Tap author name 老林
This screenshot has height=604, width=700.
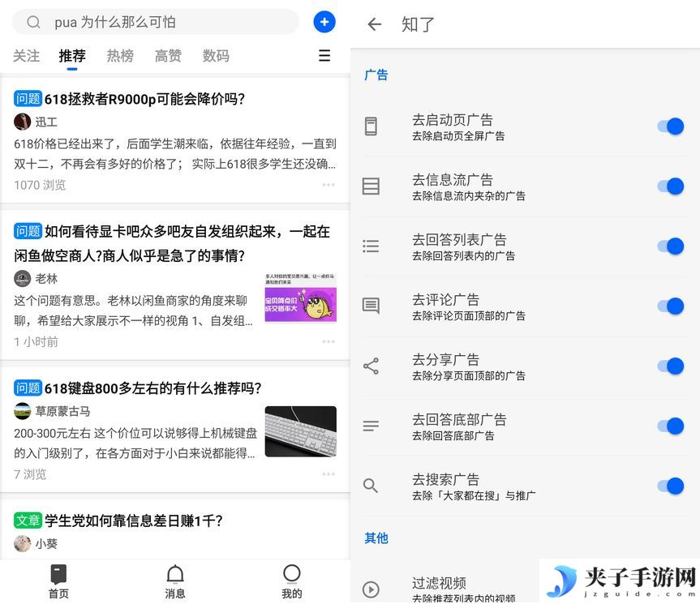(x=46, y=279)
